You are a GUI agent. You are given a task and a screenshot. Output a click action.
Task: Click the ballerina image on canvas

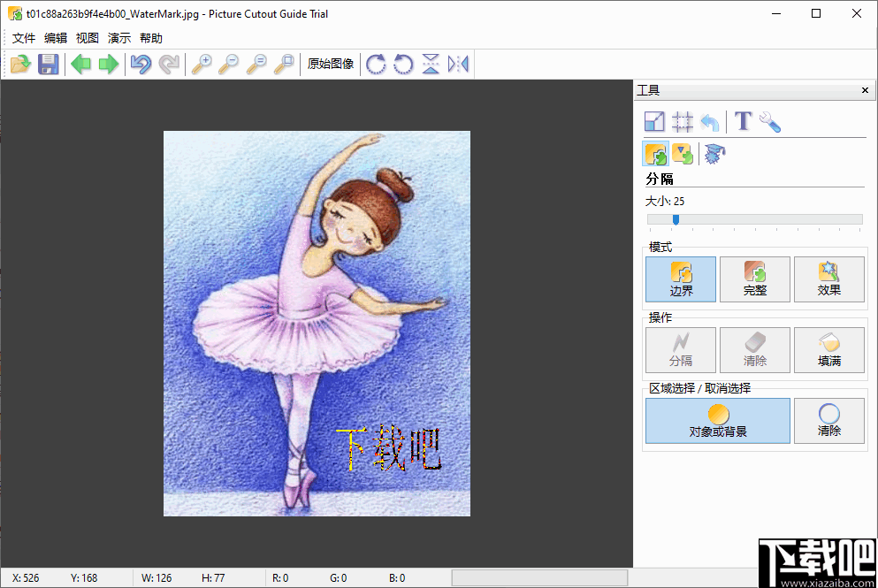pos(317,324)
